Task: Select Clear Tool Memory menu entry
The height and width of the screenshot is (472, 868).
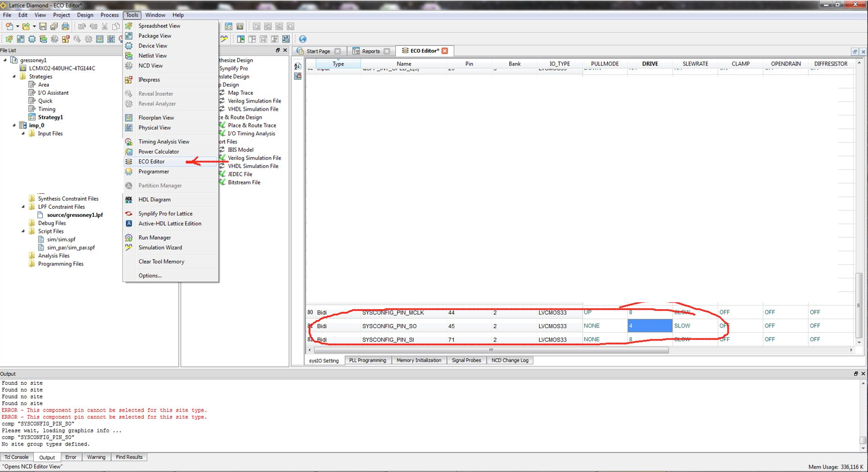Action: 171,262
